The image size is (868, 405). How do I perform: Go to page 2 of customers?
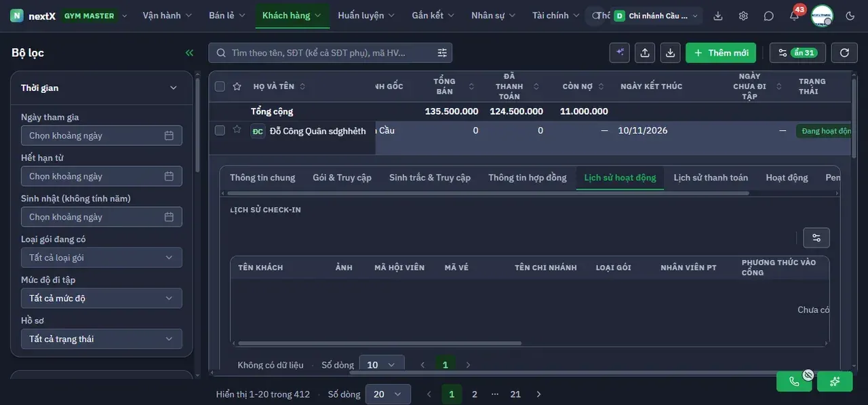(x=475, y=394)
